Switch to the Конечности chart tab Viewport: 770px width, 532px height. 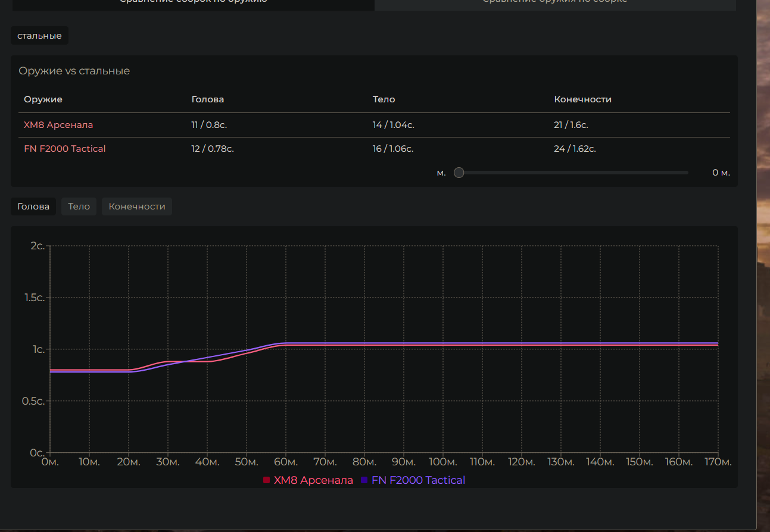137,206
